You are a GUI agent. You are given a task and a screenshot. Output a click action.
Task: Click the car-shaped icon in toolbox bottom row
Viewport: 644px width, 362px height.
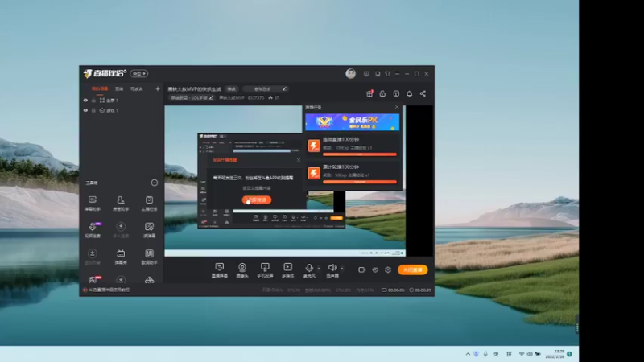(149, 280)
